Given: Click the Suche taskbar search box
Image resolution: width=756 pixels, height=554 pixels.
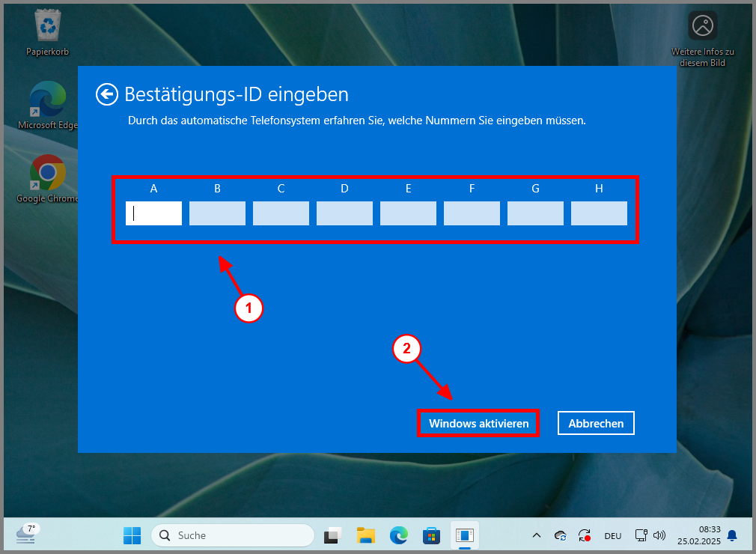Looking at the screenshot, I should point(233,535).
